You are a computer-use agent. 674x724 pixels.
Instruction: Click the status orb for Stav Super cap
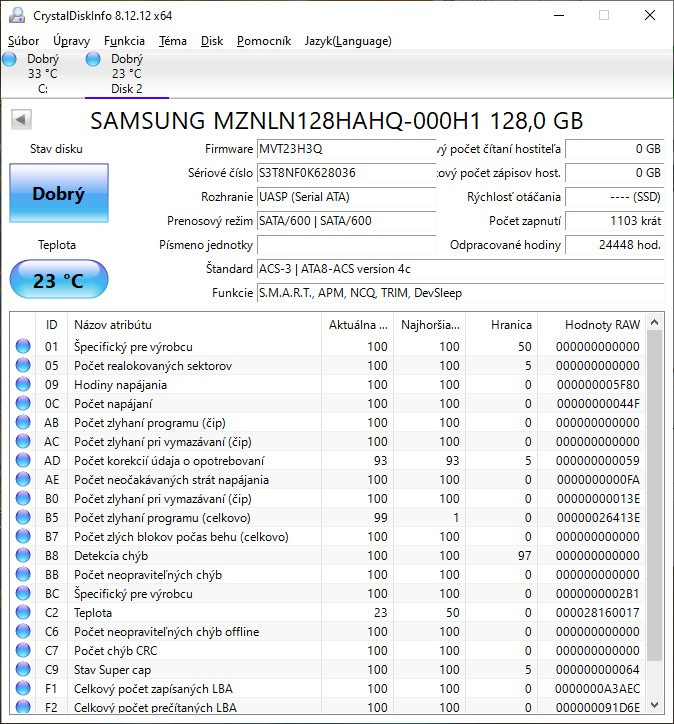(x=23, y=669)
